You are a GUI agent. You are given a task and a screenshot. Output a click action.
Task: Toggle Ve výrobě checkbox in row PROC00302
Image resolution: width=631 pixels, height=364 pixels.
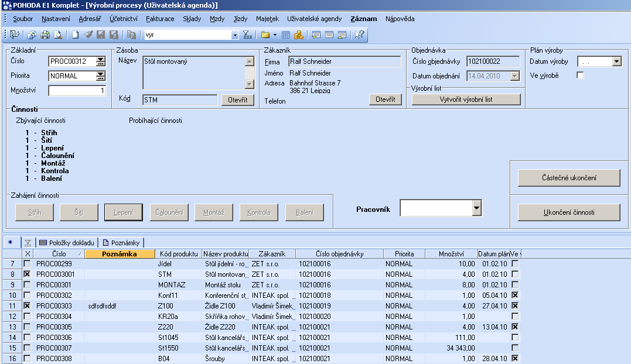click(515, 295)
